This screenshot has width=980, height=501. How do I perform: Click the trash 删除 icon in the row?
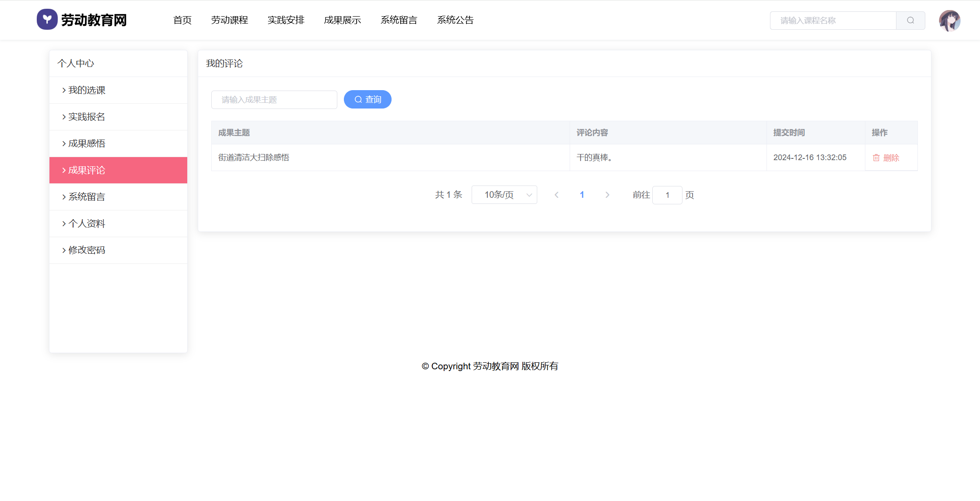pyautogui.click(x=876, y=158)
